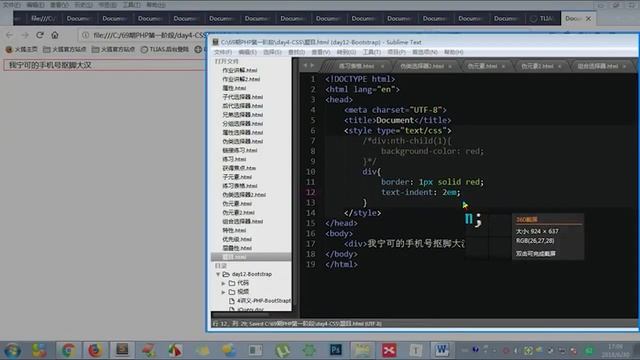Click 双击可完成截屏 in screenshot tooltip
The width and height of the screenshot is (640, 360).
click(x=536, y=254)
